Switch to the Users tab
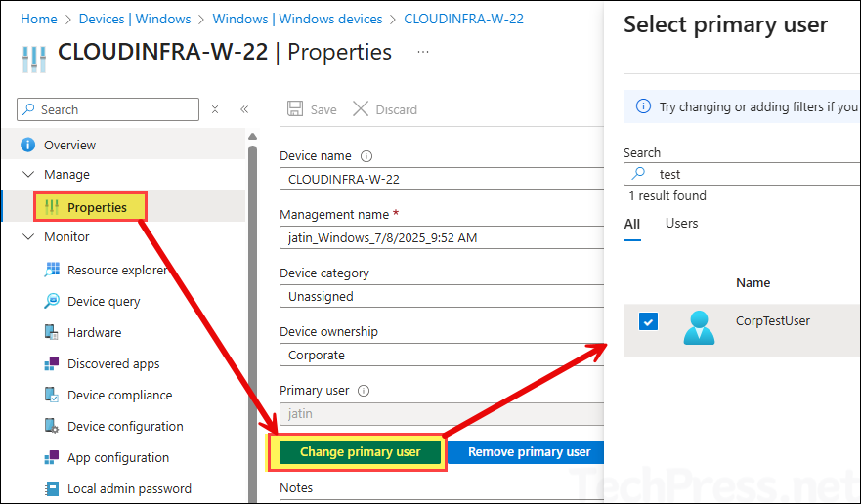861x504 pixels. coord(681,224)
